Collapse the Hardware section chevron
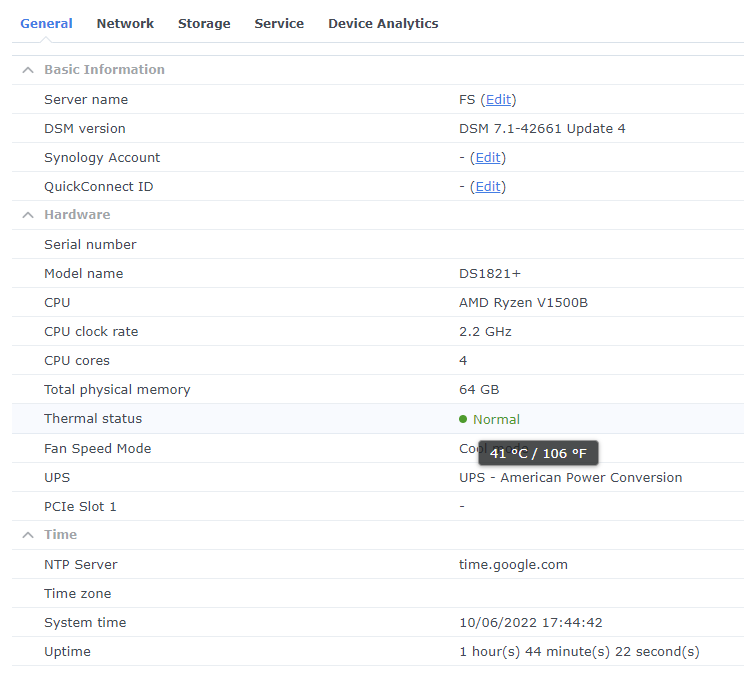Image resolution: width=744 pixels, height=678 pixels. point(28,215)
